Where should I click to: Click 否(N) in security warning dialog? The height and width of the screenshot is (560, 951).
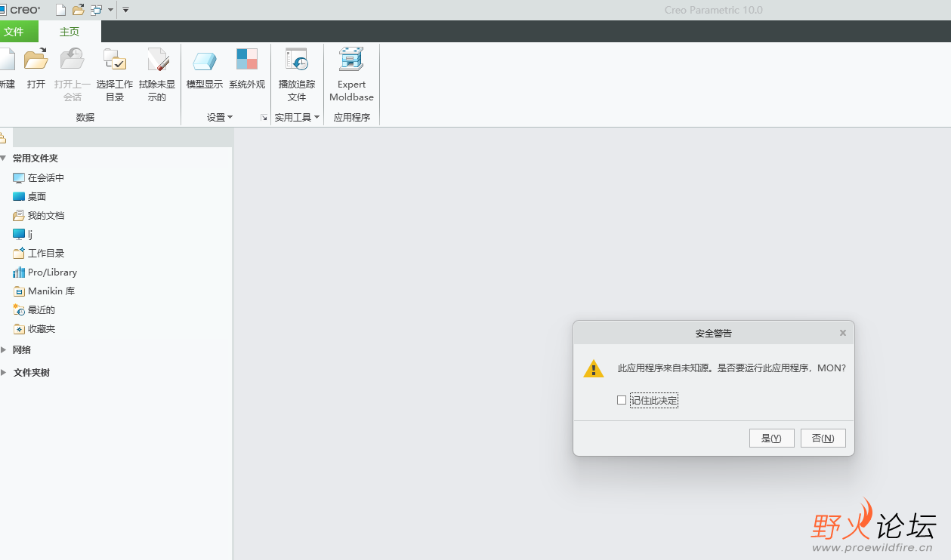coord(823,438)
